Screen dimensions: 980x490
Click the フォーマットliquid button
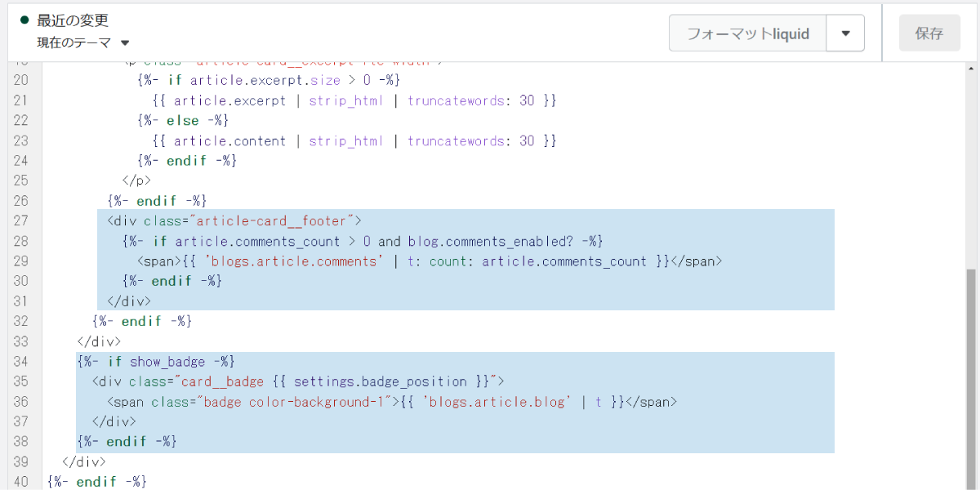pyautogui.click(x=747, y=33)
